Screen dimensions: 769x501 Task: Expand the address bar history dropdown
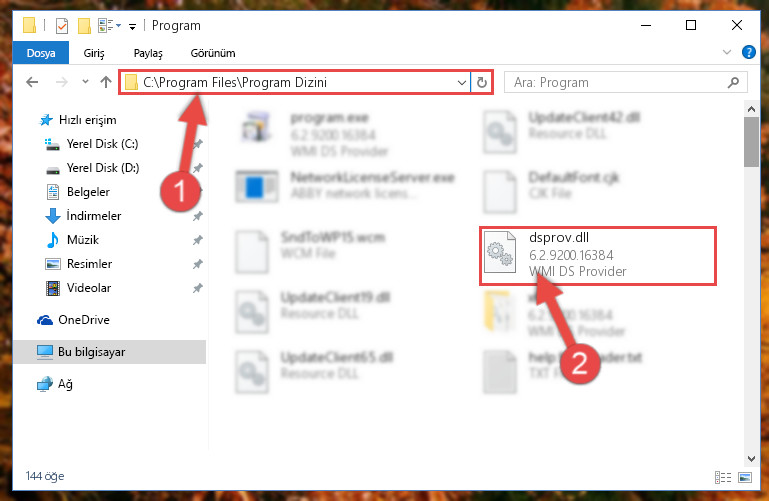461,82
